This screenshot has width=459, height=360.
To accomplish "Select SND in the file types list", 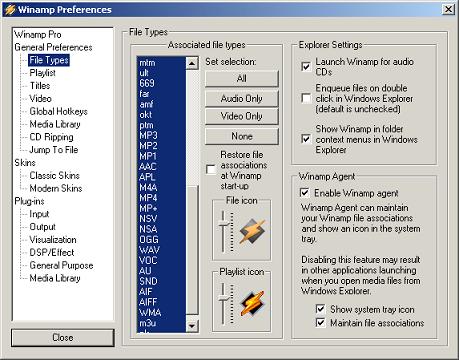I will tap(161, 281).
